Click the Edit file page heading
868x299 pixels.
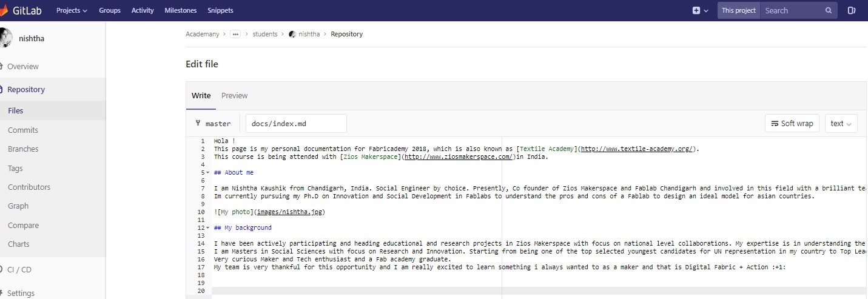(x=202, y=64)
